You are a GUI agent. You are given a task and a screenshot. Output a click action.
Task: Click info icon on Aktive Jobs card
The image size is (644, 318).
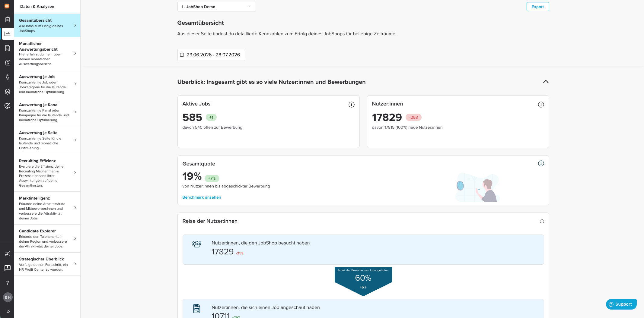[x=352, y=105]
